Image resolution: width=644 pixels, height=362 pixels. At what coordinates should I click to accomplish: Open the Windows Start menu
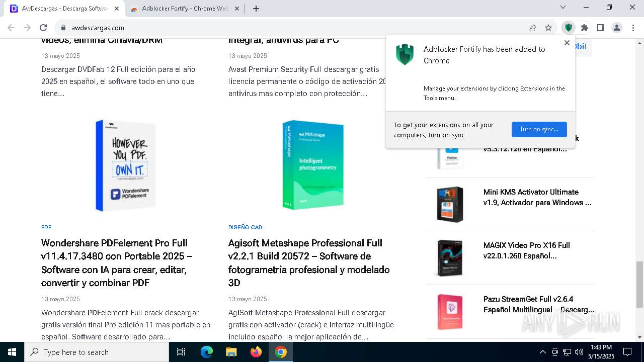click(x=12, y=352)
